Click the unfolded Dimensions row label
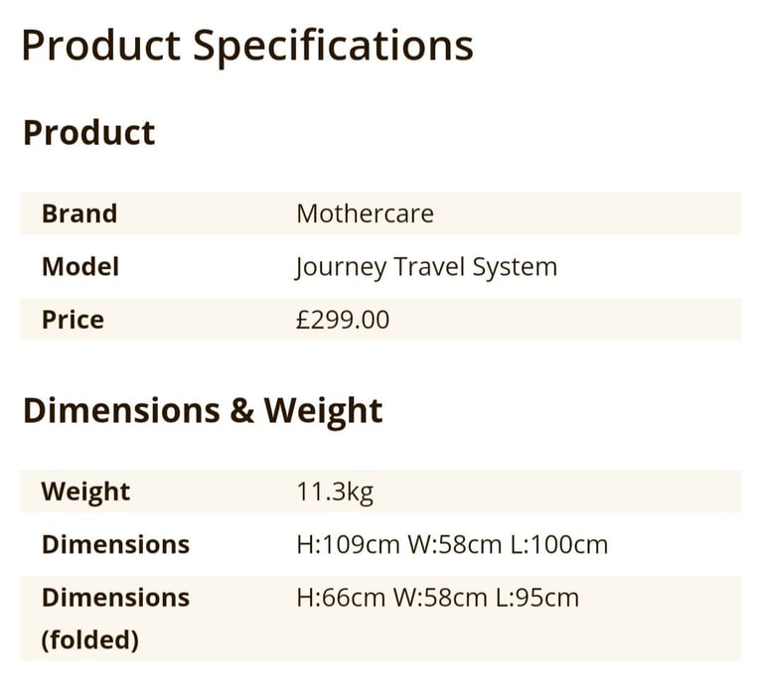 (x=116, y=544)
